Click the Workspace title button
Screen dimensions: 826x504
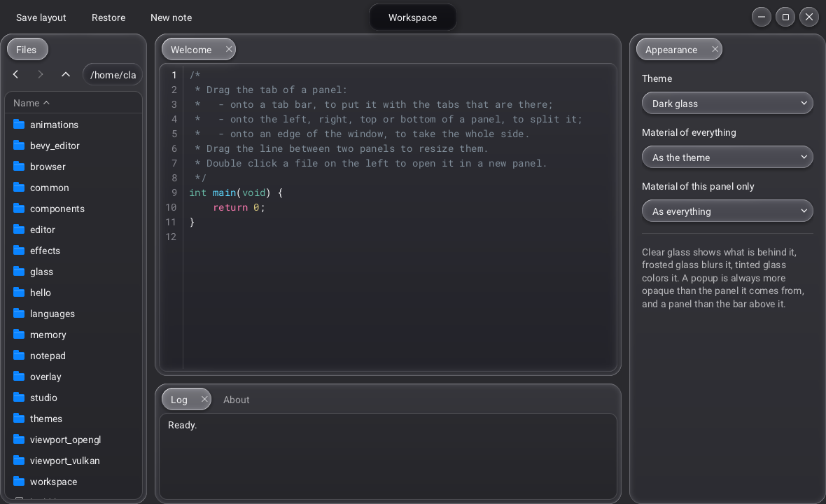click(412, 17)
